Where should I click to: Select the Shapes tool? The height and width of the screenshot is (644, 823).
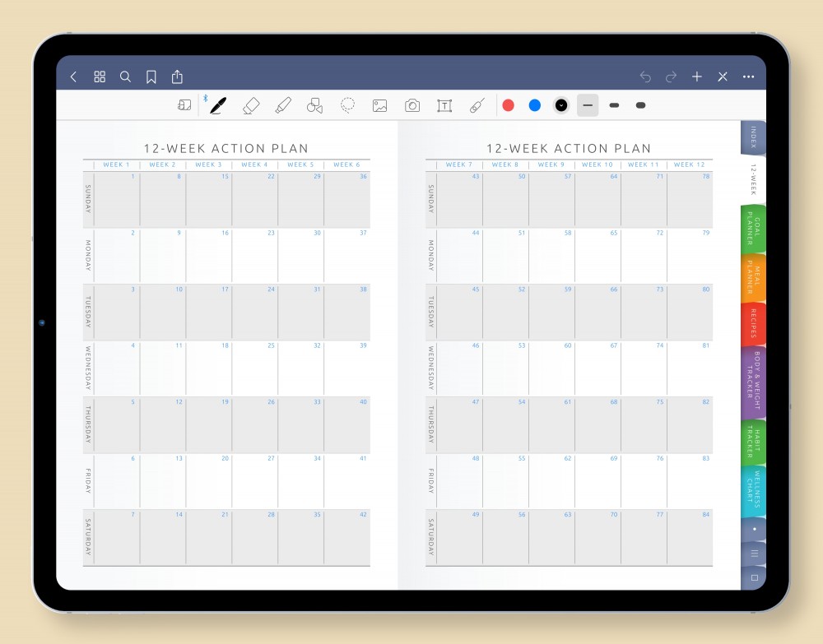pyautogui.click(x=315, y=105)
